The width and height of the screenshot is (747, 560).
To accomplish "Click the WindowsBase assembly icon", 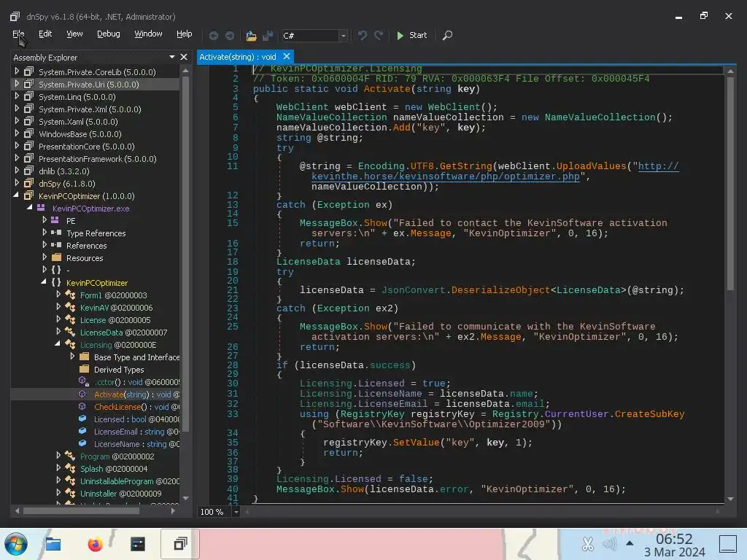I will point(28,133).
